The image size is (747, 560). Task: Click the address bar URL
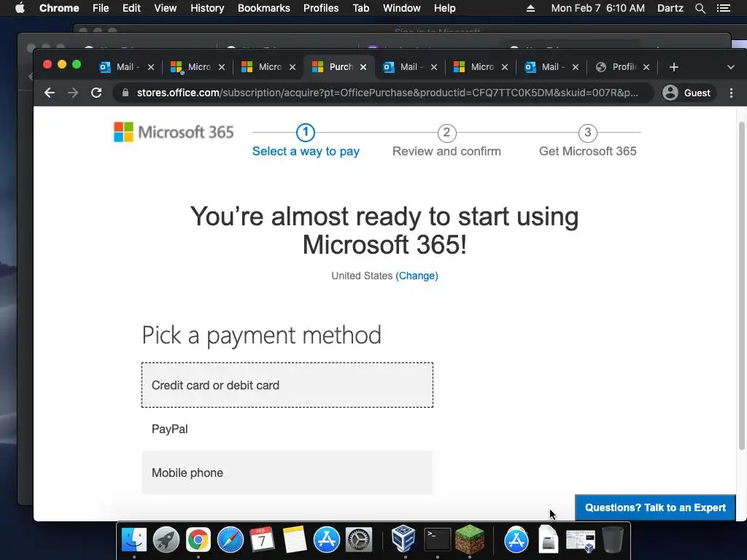pyautogui.click(x=387, y=93)
